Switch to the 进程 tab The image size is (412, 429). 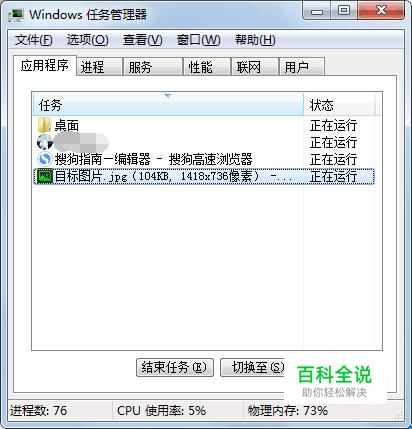99,67
